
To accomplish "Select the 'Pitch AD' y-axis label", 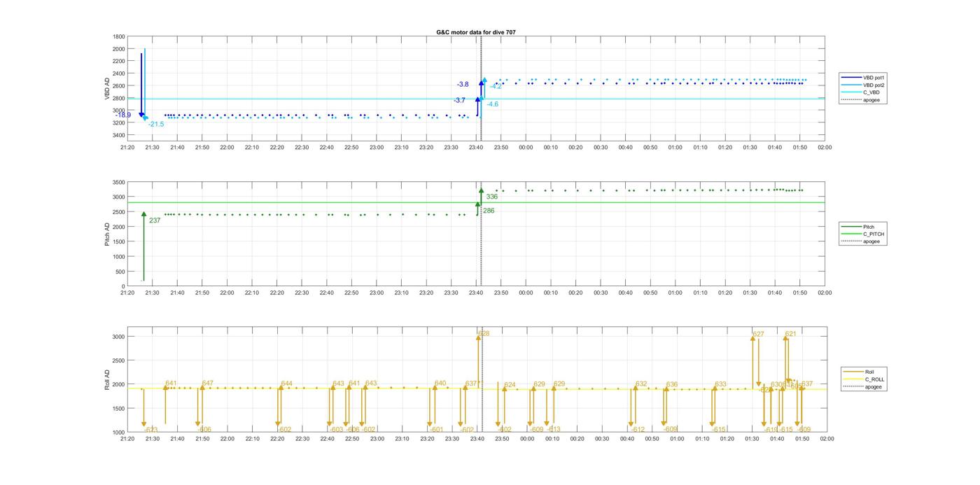I will click(x=108, y=234).
